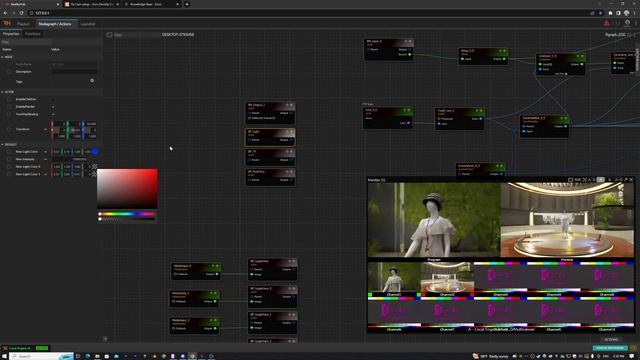Reload the page with the browser reload icon
The width and height of the screenshot is (640, 360).
click(x=21, y=13)
